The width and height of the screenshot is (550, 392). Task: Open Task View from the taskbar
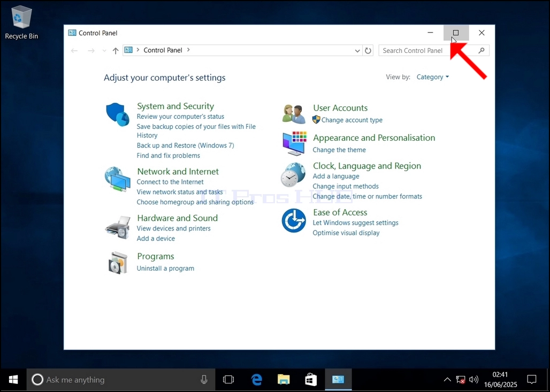coord(228,379)
